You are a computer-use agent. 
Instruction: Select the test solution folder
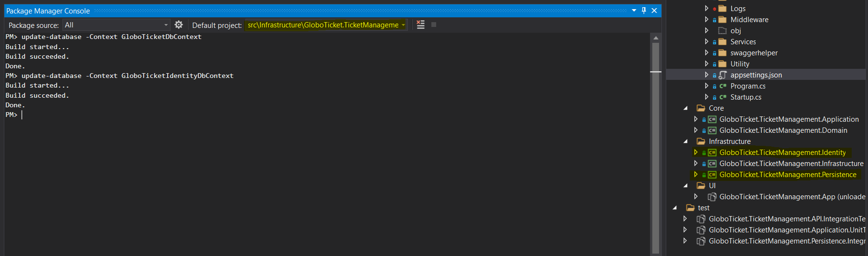[x=703, y=208]
